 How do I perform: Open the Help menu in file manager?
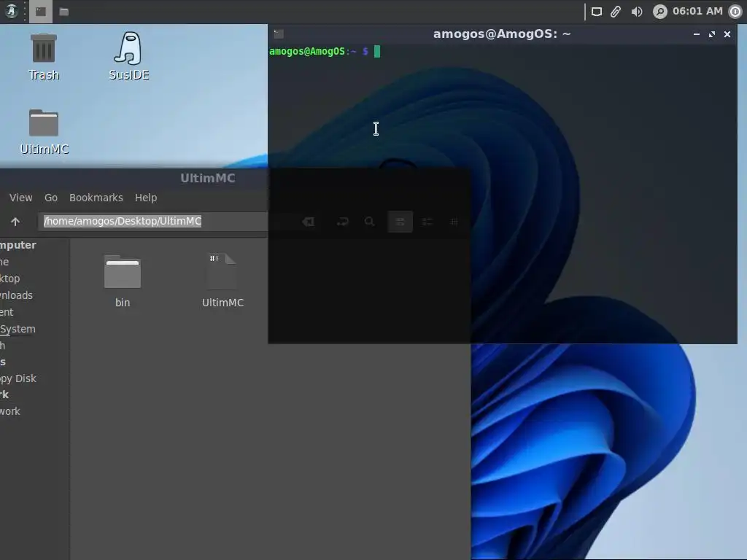coord(146,198)
